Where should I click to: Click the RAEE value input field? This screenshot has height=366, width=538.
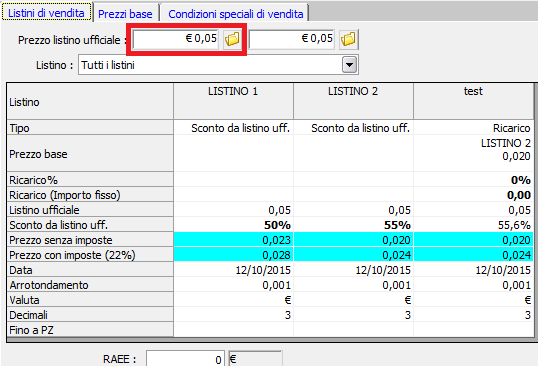185,359
